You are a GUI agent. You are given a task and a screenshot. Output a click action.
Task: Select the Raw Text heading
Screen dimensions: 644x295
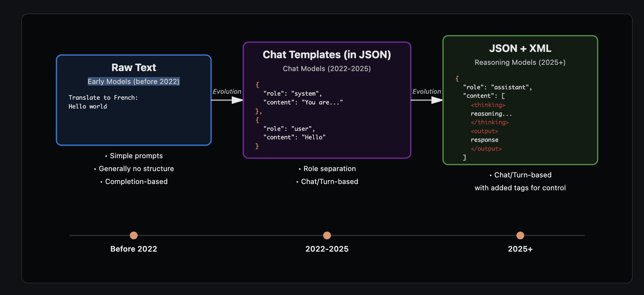coord(134,68)
